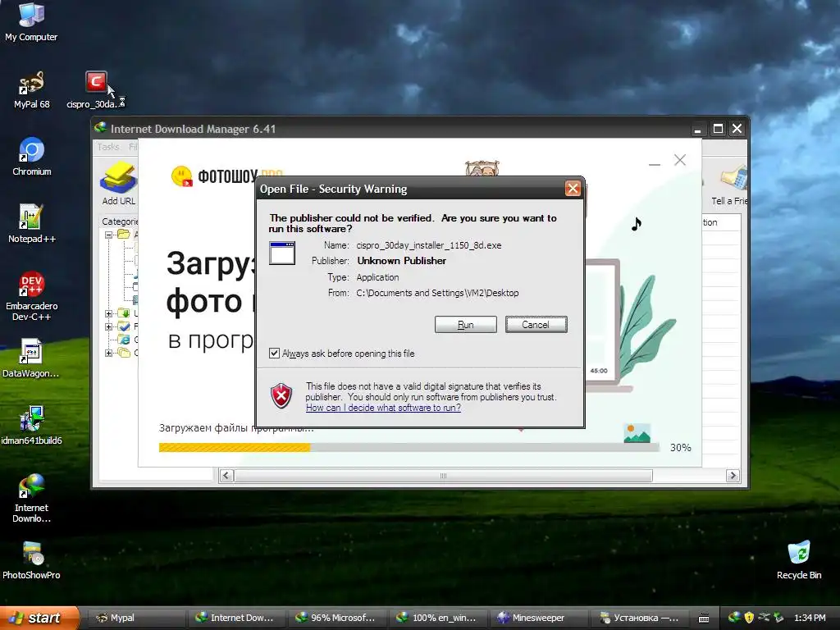Open the My Computer desktop icon
The width and height of the screenshot is (840, 630).
(x=31, y=21)
